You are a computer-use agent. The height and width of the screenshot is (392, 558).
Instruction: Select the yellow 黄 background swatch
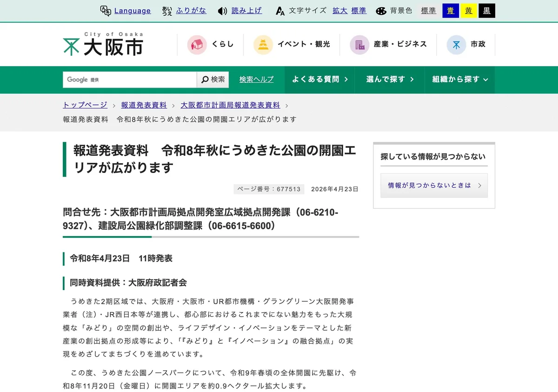pyautogui.click(x=469, y=11)
